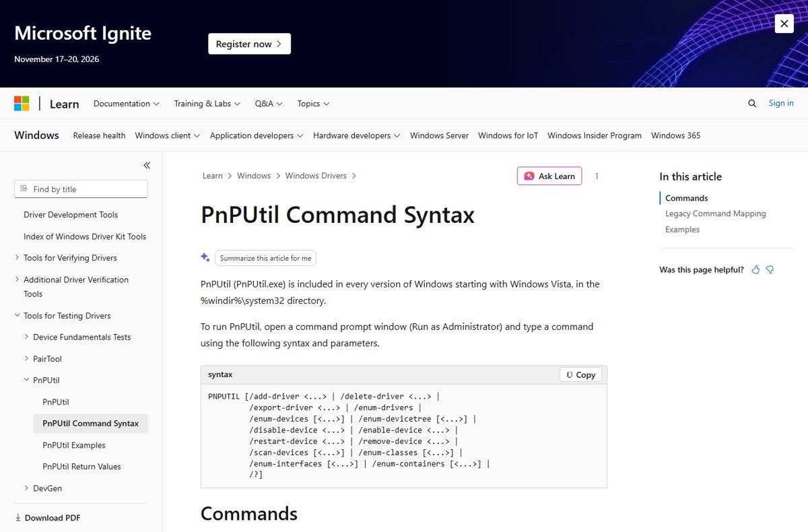808x532 pixels.
Task: Open the Q&A dropdown menu
Action: pos(269,104)
